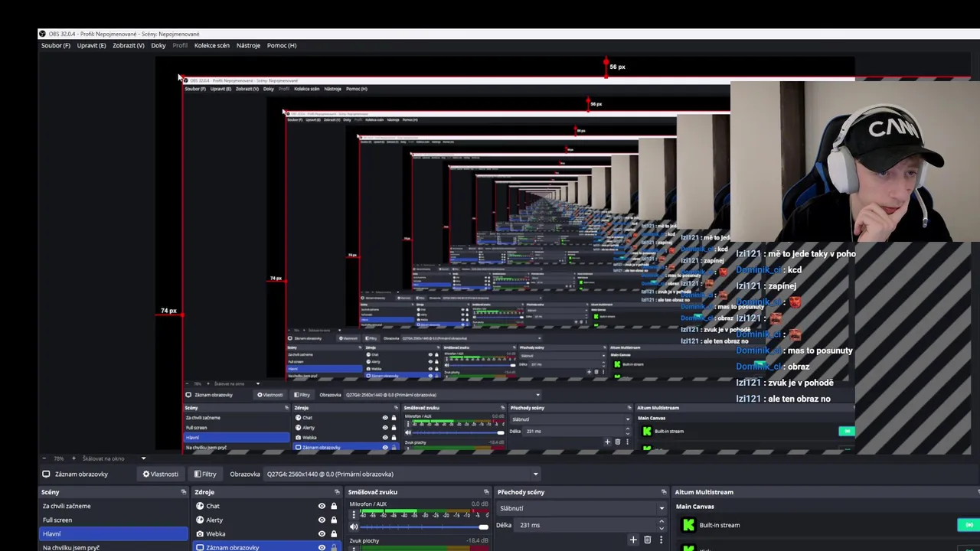The width and height of the screenshot is (980, 551).
Task: Open the Obrazovka display selection dropdown
Action: (402, 474)
